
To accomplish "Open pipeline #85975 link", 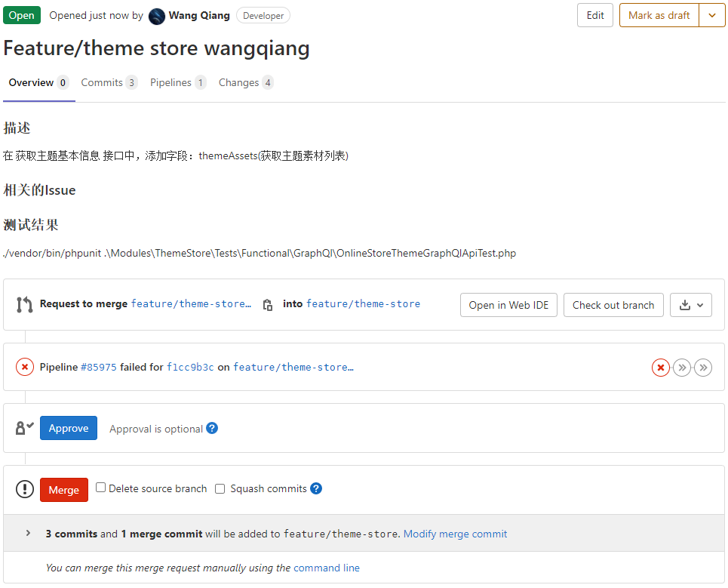I will click(99, 367).
